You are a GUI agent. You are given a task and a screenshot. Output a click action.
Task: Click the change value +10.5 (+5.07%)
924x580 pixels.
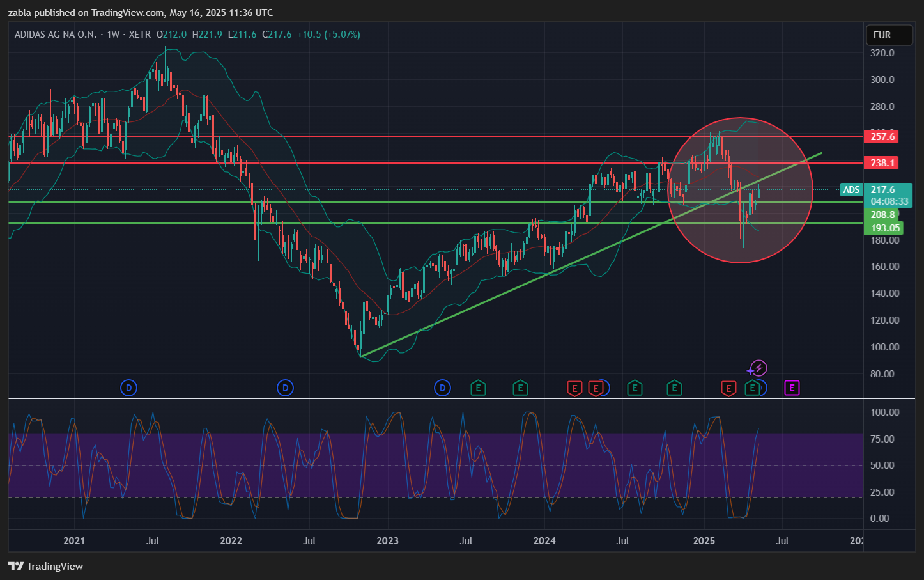click(328, 35)
